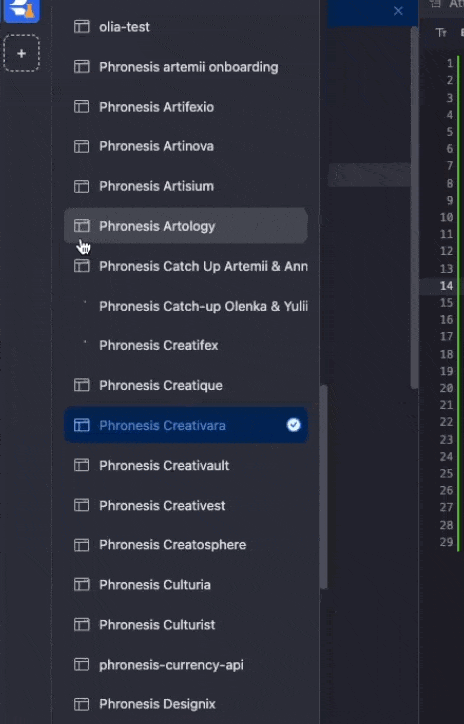
Task: Click line number 14 in the editor gutter
Action: coord(446,286)
